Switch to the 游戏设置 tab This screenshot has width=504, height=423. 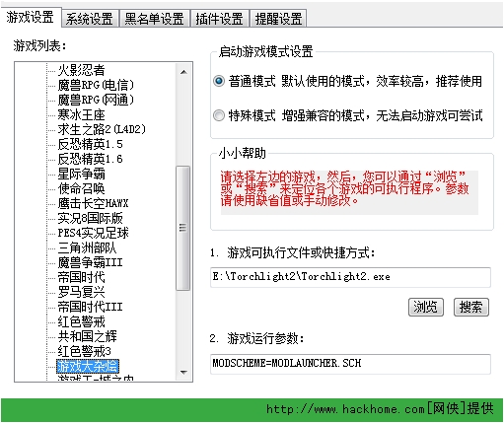click(31, 17)
